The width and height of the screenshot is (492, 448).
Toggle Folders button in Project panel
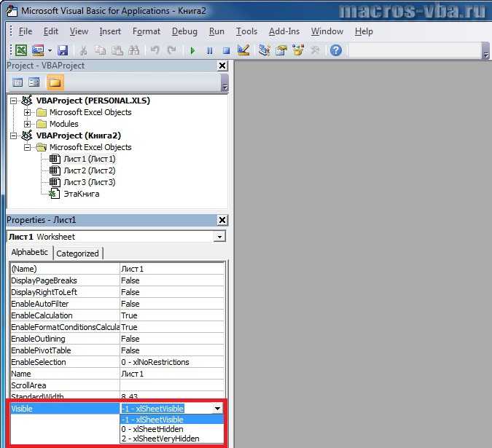(55, 82)
